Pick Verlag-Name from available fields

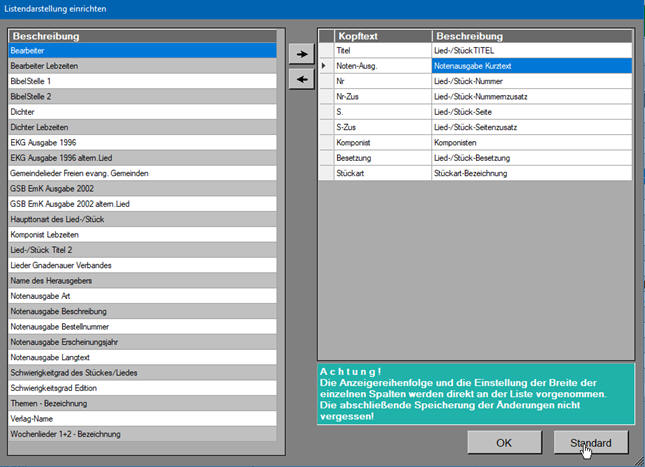coord(141,418)
